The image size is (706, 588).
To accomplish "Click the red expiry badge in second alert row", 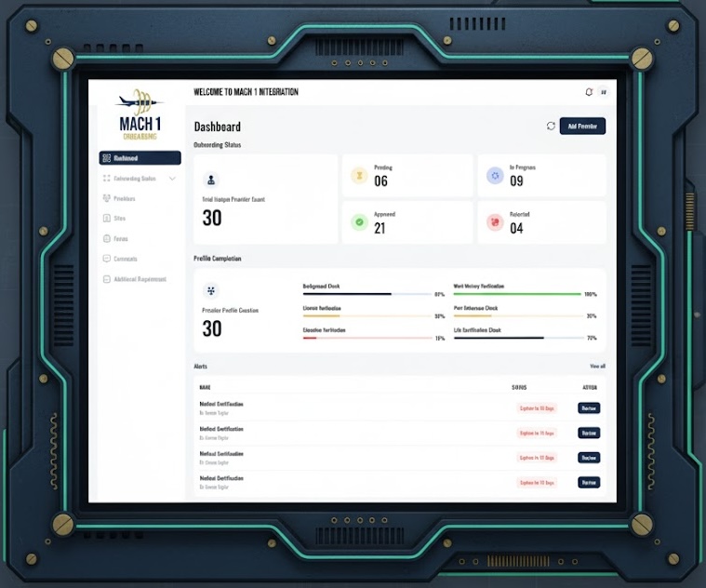I will [537, 434].
